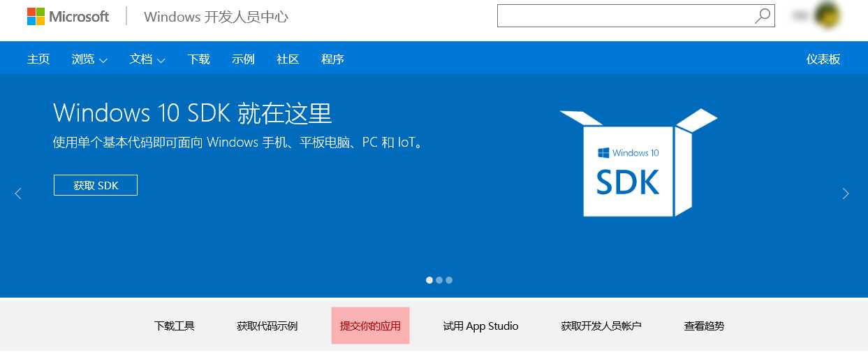Screen dimensions: 868x357
Task: Open the 程序 nav item
Action: tap(332, 59)
